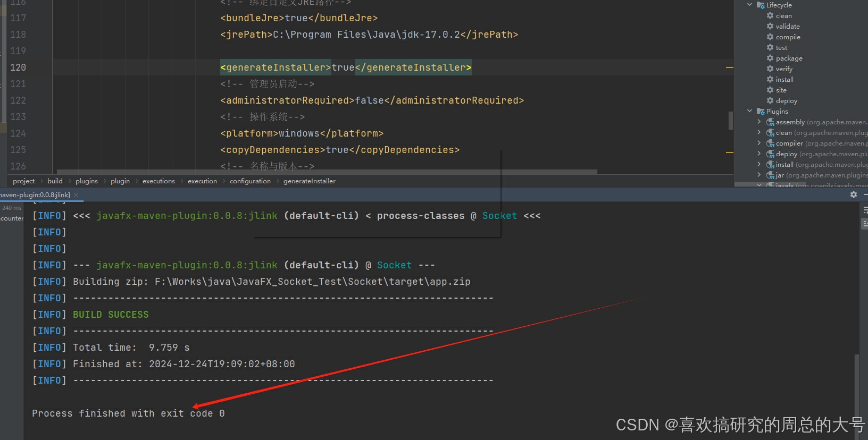Click the generateInstaller opening tag in editor
The width and height of the screenshot is (868, 440).
point(276,67)
